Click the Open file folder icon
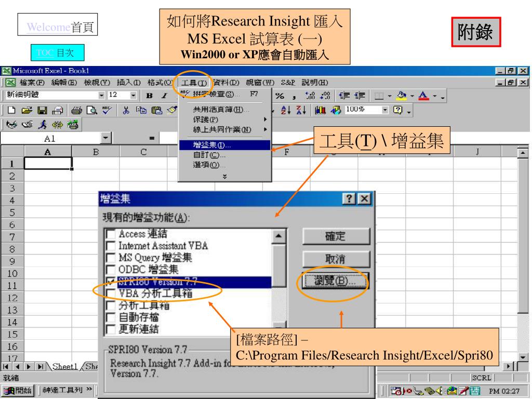This screenshot has width=532, height=399. [x=26, y=110]
